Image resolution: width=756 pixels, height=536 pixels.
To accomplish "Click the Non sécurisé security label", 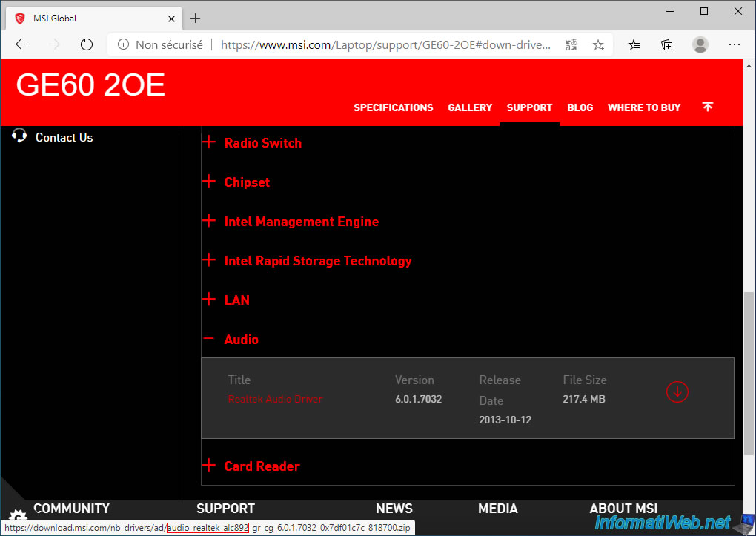I will click(x=169, y=45).
